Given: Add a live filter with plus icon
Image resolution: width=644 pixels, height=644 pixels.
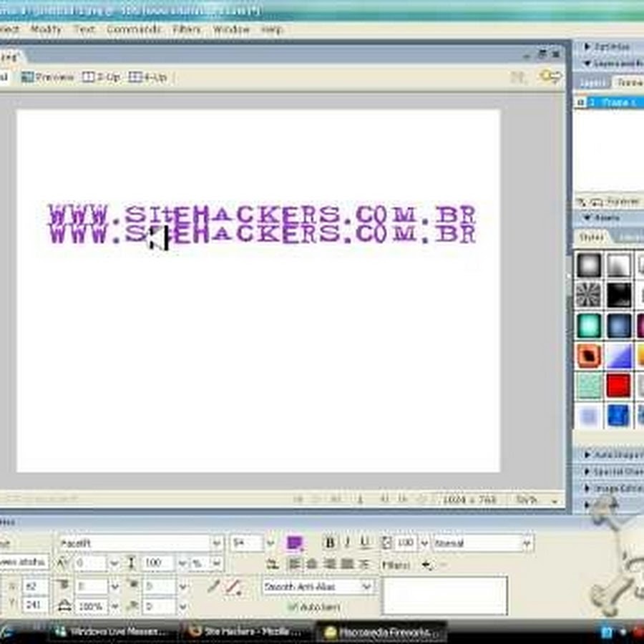Looking at the screenshot, I should pos(427,565).
